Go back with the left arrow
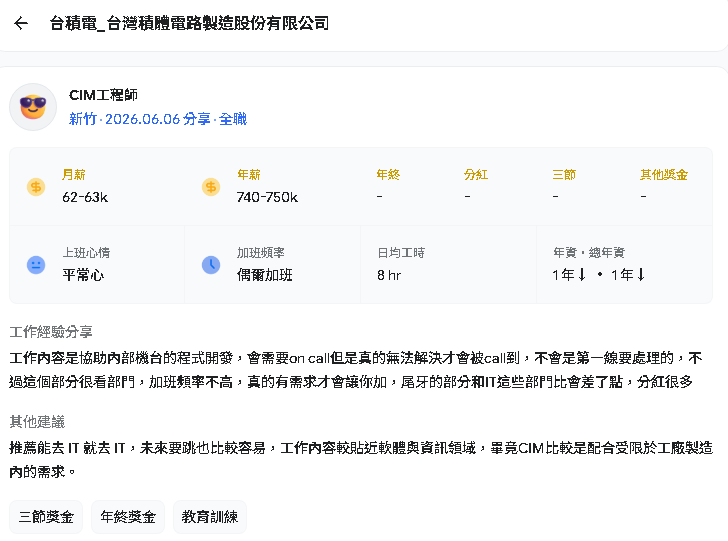The height and width of the screenshot is (541, 728). [21, 23]
